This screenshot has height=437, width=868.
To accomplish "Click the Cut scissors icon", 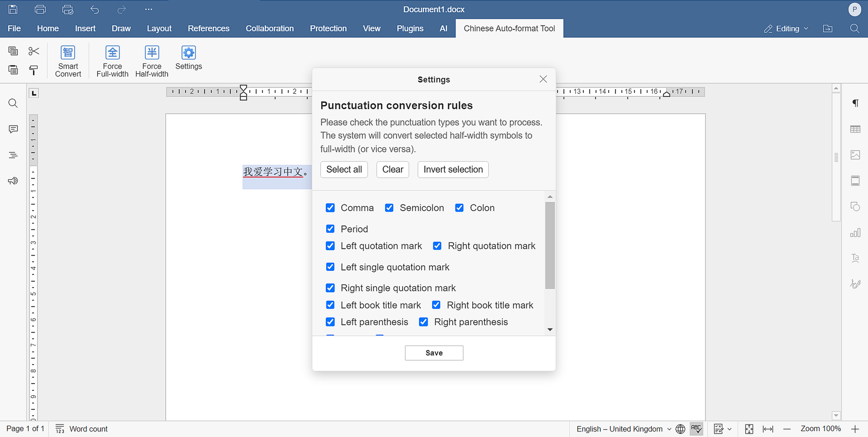I will pyautogui.click(x=34, y=51).
